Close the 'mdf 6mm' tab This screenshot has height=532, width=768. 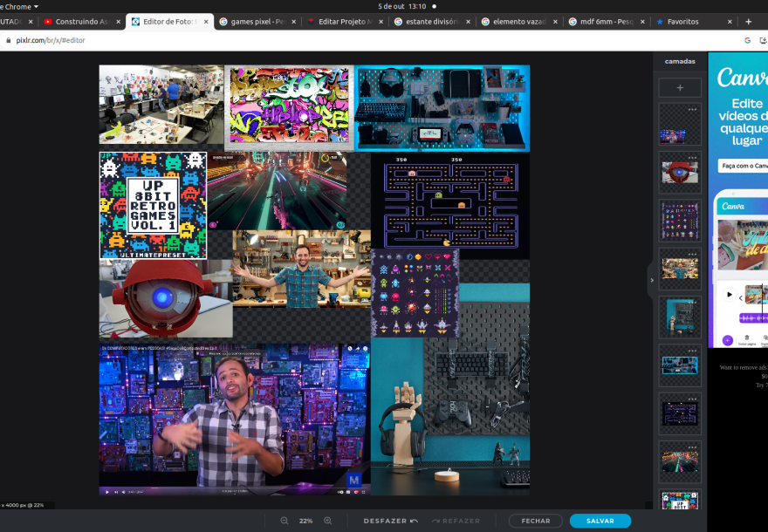click(642, 22)
